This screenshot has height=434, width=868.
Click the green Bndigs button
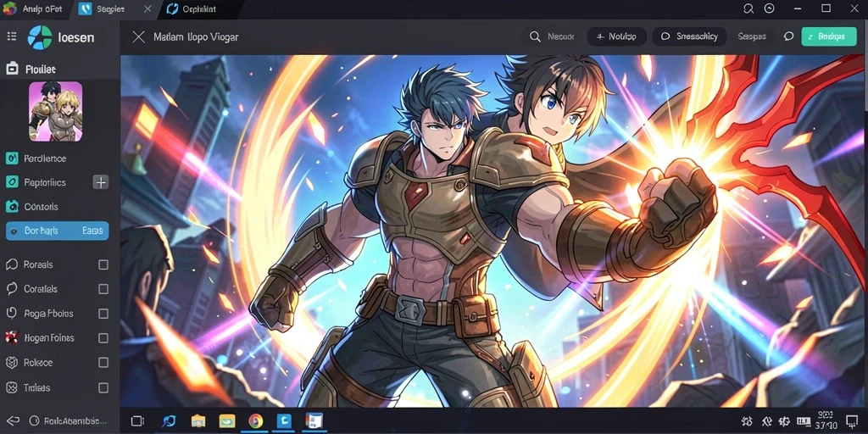[829, 36]
